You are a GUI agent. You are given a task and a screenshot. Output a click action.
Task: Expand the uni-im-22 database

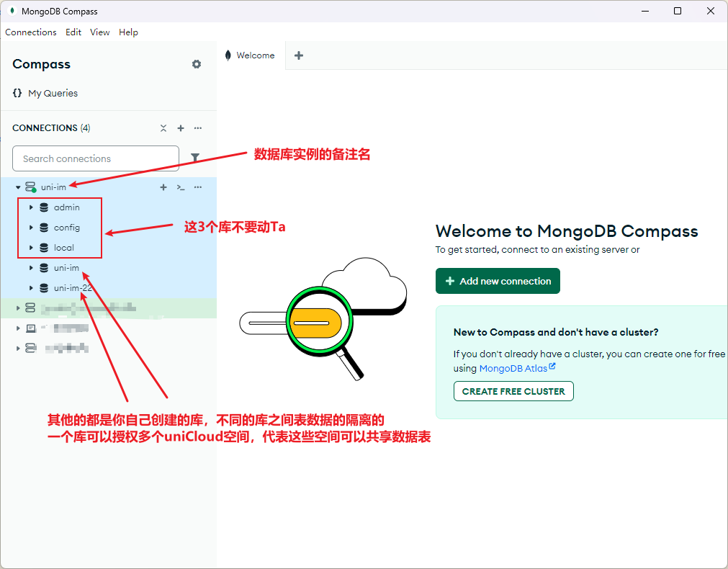31,288
